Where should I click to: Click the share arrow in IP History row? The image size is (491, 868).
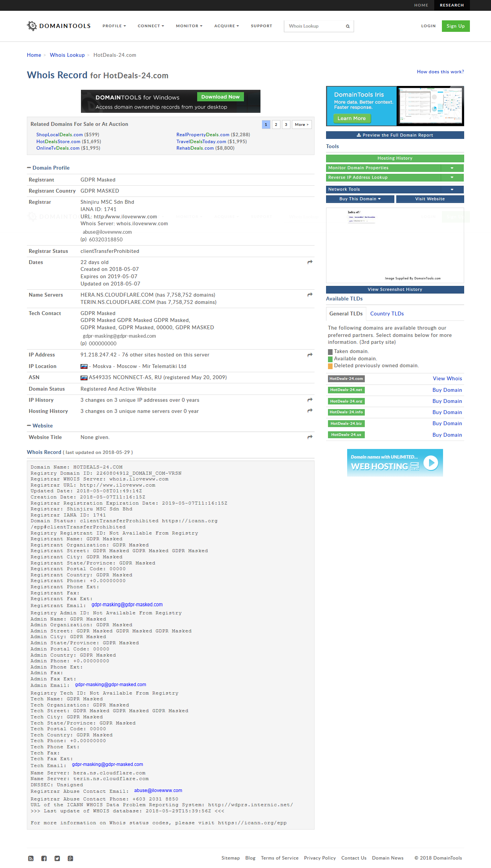point(310,400)
